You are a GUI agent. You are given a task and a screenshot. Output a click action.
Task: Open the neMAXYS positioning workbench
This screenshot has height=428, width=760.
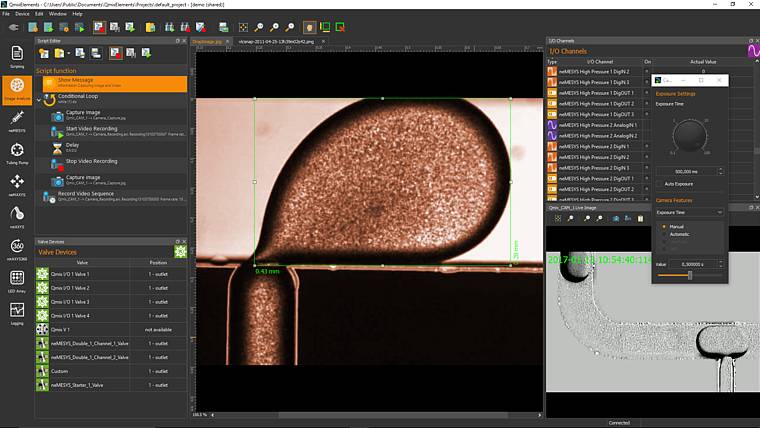(17, 185)
